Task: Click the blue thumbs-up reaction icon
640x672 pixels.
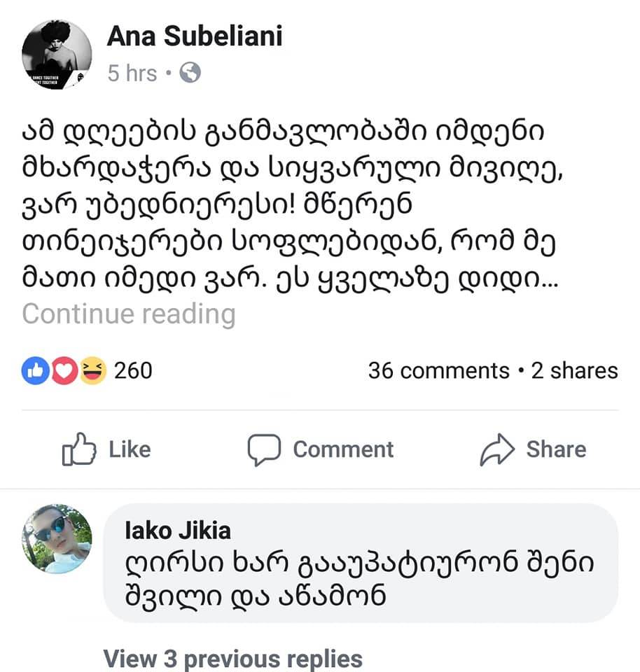Action: (x=34, y=370)
